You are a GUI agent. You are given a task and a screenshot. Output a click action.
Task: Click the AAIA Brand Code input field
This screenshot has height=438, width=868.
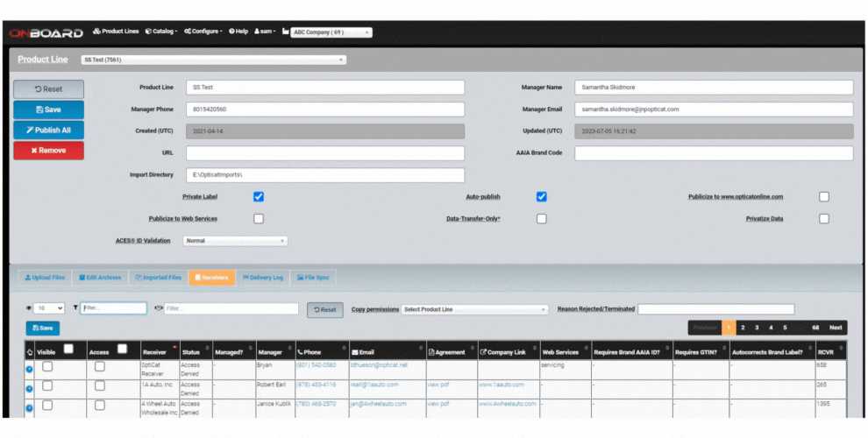click(714, 153)
